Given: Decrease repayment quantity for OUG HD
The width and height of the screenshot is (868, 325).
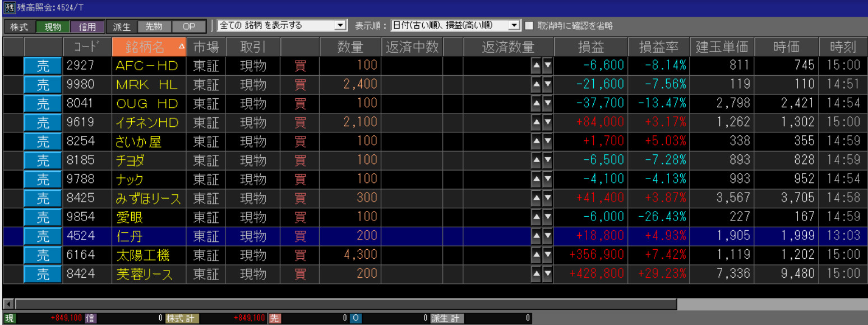Looking at the screenshot, I should (547, 104).
